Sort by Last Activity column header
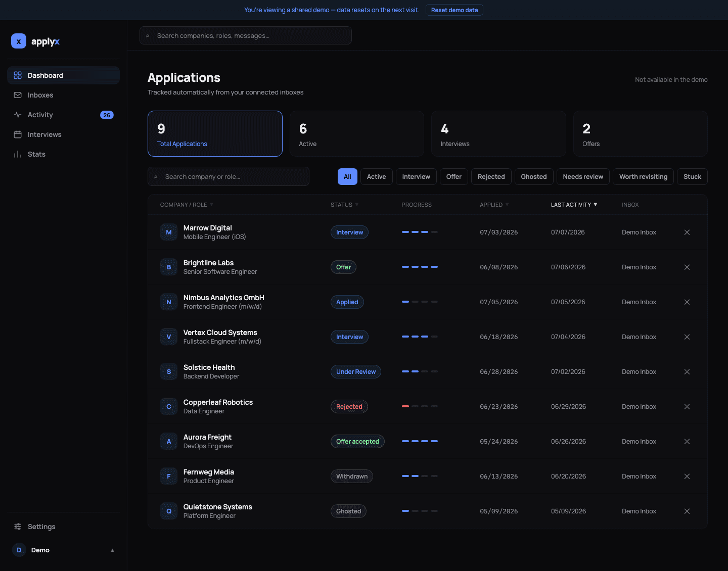Screen dimensions: 728x571 point(574,205)
